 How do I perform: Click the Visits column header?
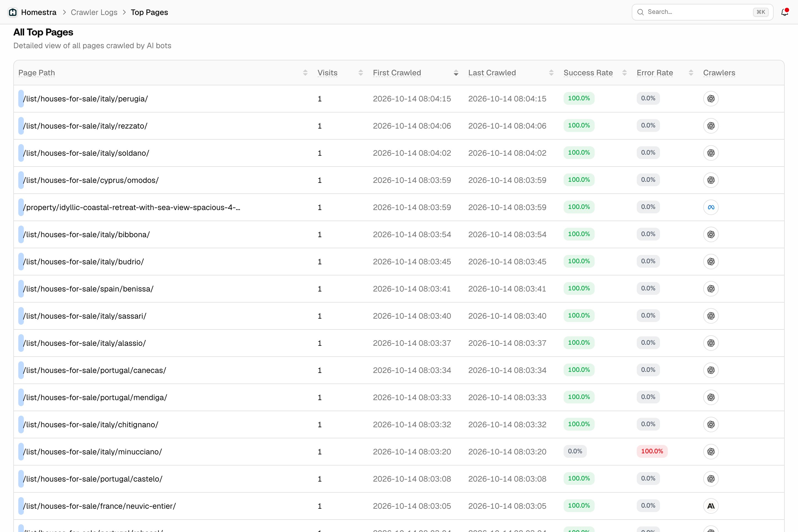click(328, 73)
